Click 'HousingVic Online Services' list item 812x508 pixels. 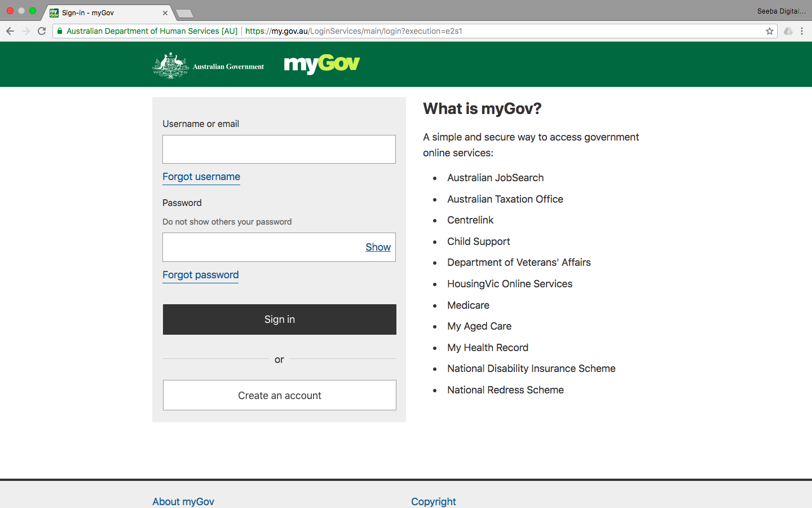tap(510, 284)
